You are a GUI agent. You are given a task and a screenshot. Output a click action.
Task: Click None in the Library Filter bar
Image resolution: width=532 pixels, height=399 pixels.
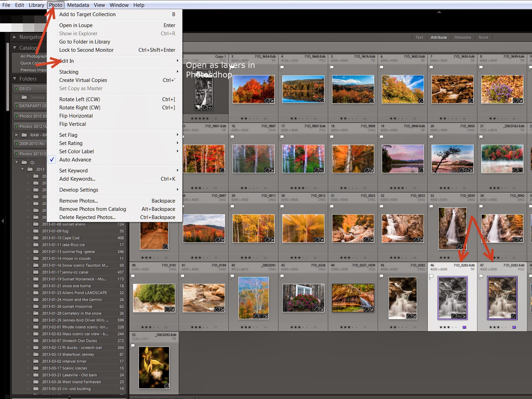coord(483,37)
